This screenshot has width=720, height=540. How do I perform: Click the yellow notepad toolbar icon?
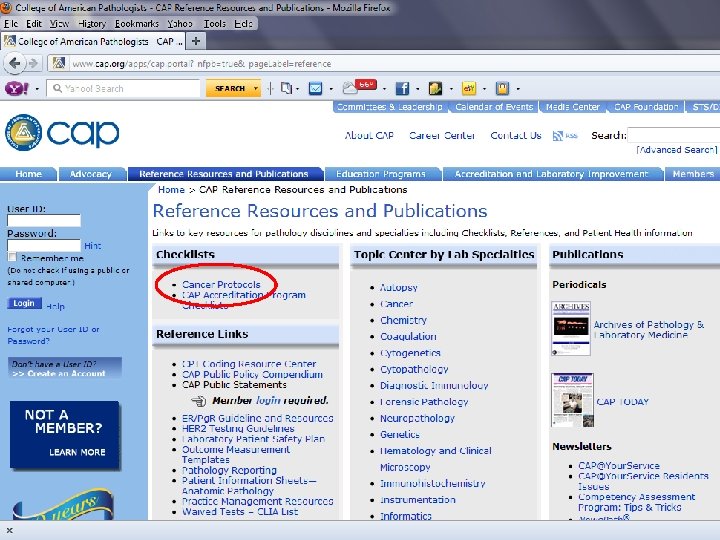[435, 88]
